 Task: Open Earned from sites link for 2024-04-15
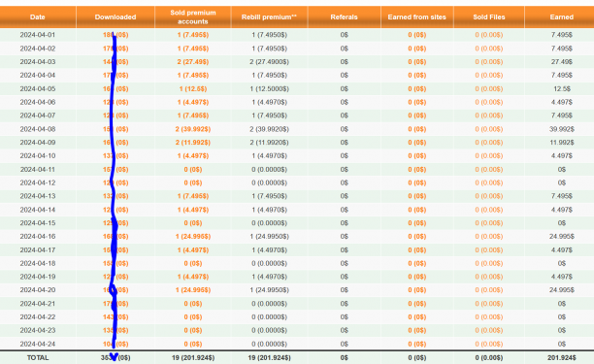pos(416,223)
